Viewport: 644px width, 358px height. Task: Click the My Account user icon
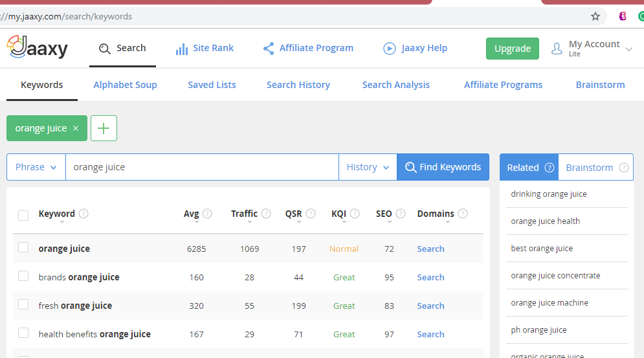point(557,49)
